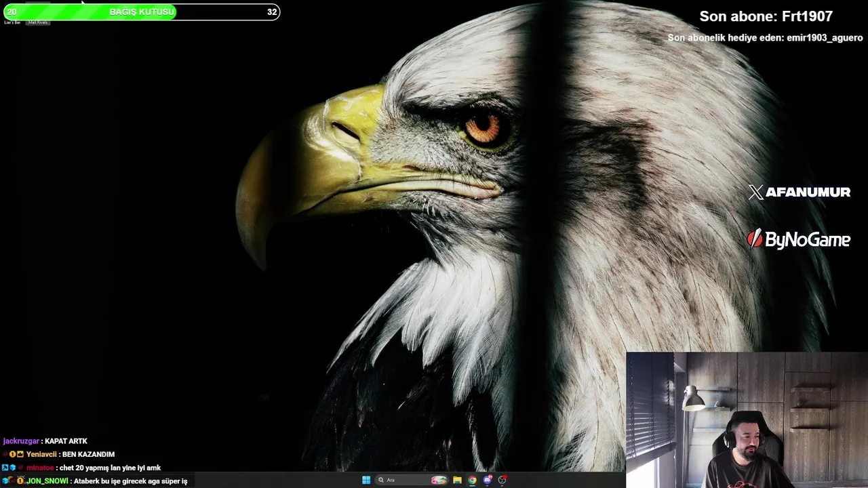Click the X logo beside AFANUMUR
Image resolution: width=868 pixels, height=488 pixels.
755,192
